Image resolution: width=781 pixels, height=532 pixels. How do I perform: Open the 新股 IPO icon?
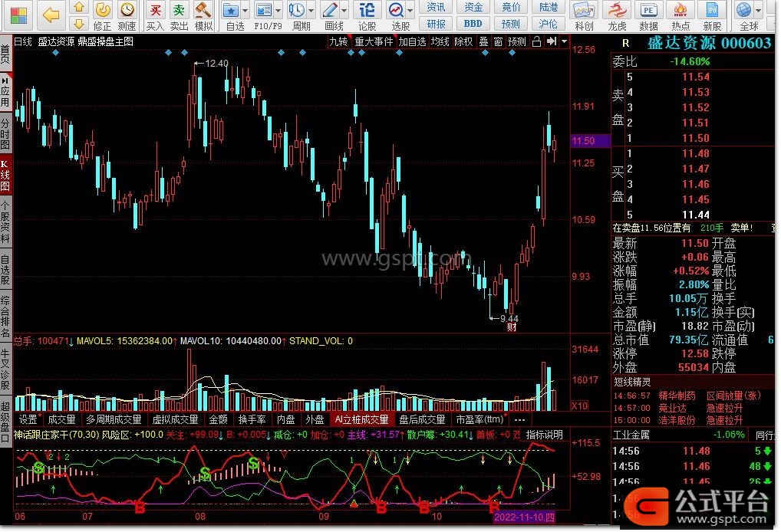[x=712, y=10]
